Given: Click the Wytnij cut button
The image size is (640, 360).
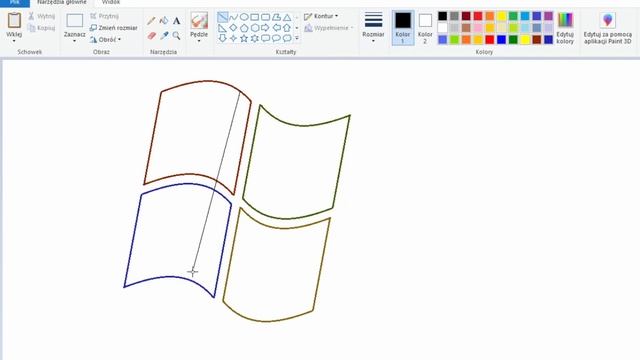Looking at the screenshot, I should (x=42, y=16).
